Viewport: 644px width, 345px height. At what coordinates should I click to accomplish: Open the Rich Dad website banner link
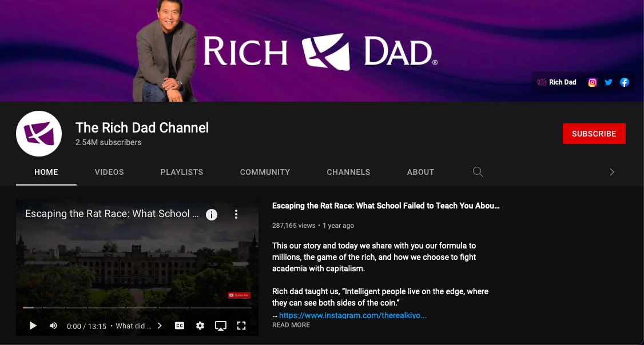coord(557,82)
